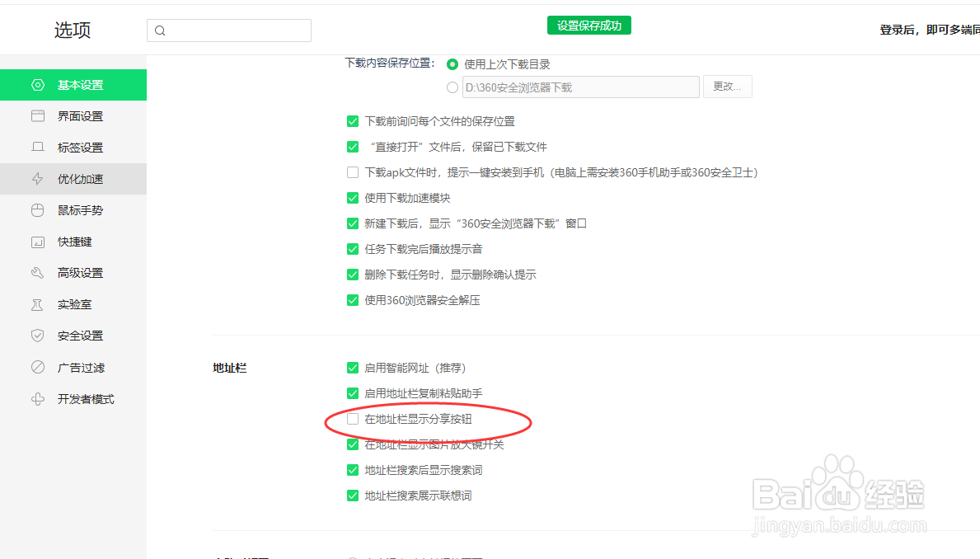980x559 pixels.
Task: Toggle 地址栏搜索后显示搜索词 checkbox
Action: click(353, 470)
